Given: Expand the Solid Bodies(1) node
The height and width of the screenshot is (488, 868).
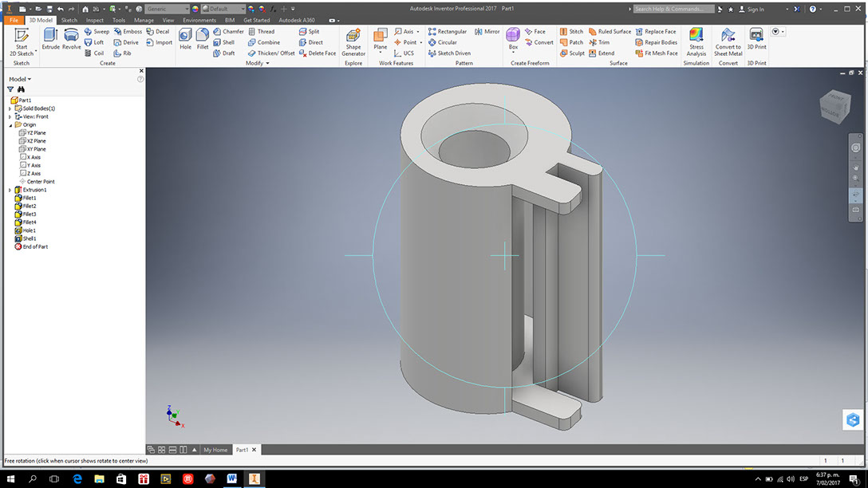Looking at the screenshot, I should tap(10, 108).
